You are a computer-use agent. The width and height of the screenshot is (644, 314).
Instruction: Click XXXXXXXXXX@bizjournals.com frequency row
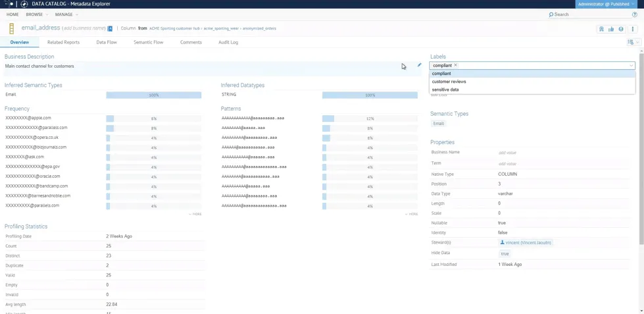[x=103, y=147]
